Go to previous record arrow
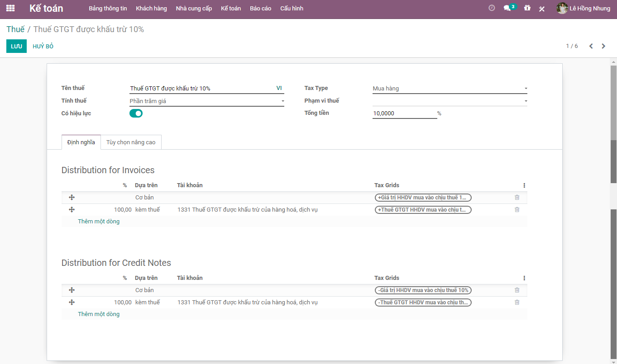 pos(591,46)
